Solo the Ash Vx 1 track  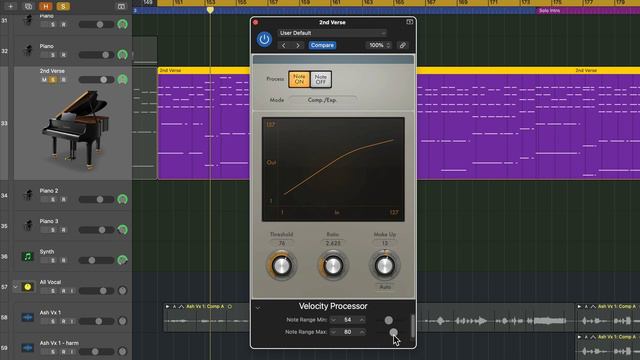click(53, 321)
